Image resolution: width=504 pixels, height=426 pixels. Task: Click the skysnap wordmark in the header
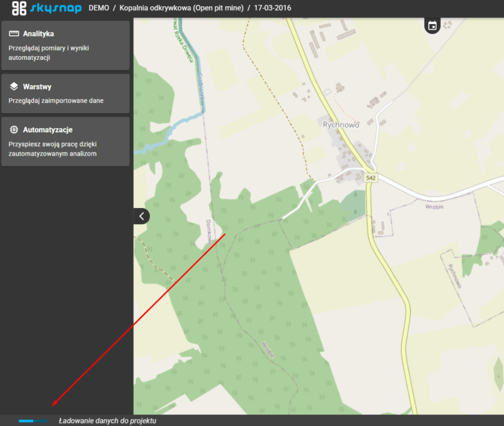(x=56, y=9)
